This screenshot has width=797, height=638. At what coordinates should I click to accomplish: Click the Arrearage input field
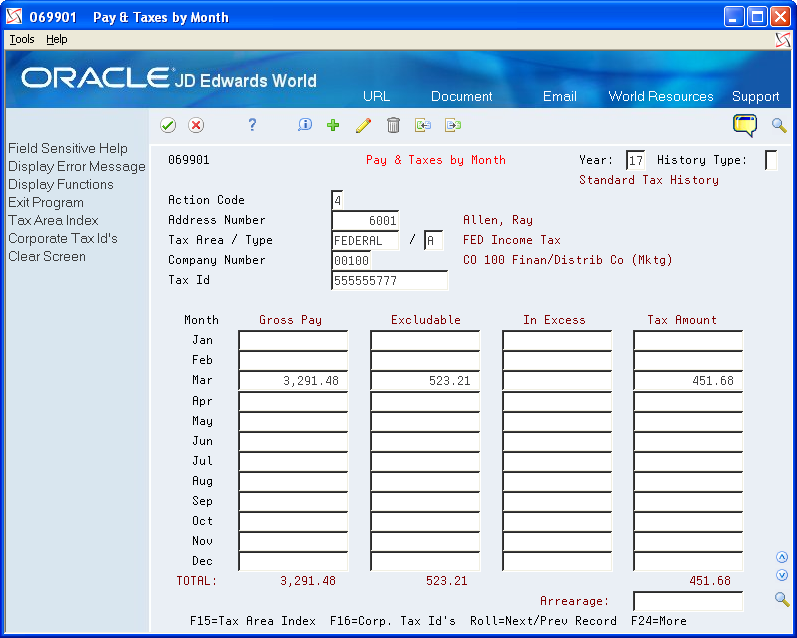688,601
